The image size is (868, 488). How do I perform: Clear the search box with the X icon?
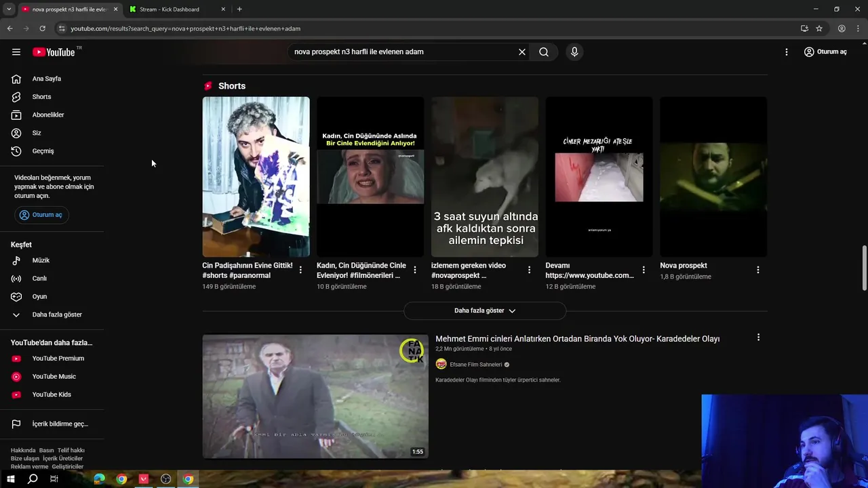click(x=522, y=52)
